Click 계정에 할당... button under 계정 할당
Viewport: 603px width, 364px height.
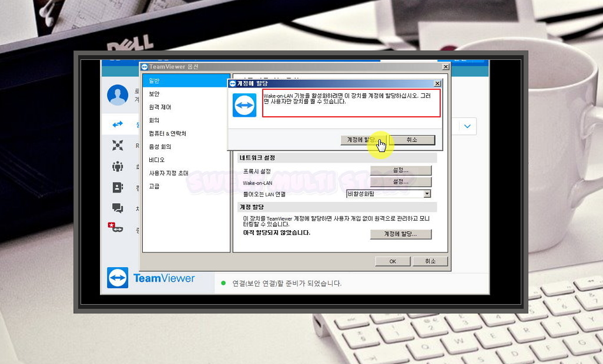pos(401,234)
